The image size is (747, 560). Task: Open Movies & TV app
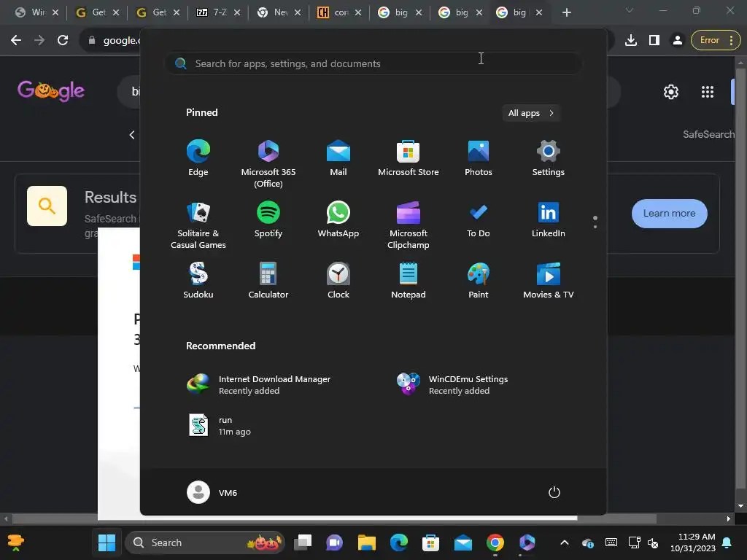(549, 281)
